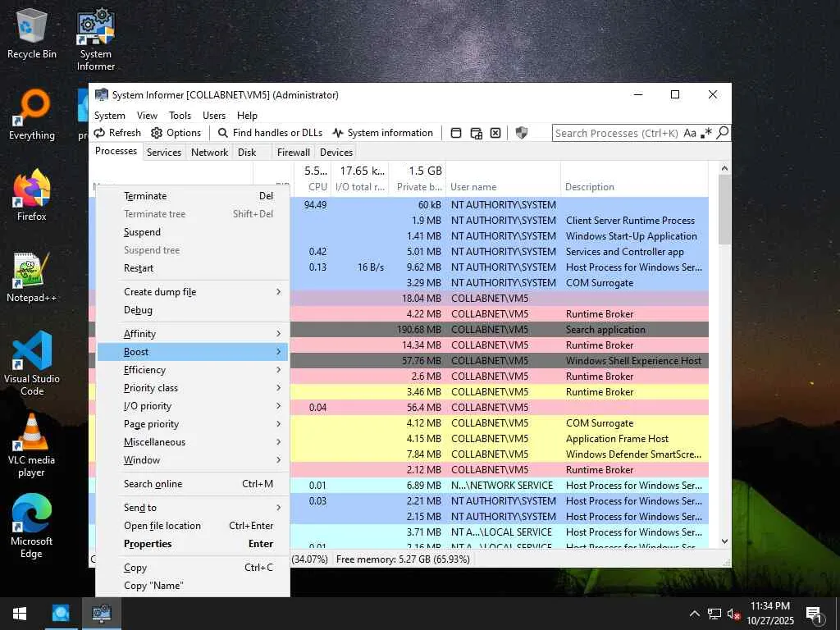This screenshot has height=630, width=840.
Task: Expand the Create dump file submenu
Action: (193, 292)
